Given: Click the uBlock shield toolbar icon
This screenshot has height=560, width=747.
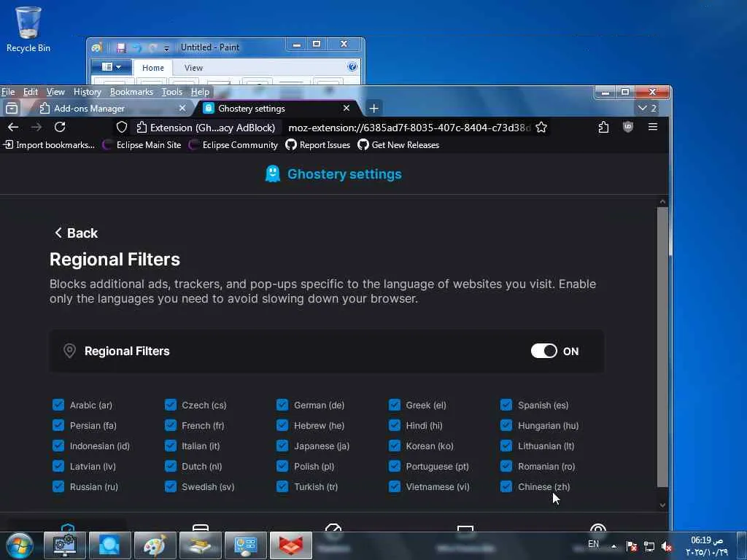Looking at the screenshot, I should tap(628, 127).
